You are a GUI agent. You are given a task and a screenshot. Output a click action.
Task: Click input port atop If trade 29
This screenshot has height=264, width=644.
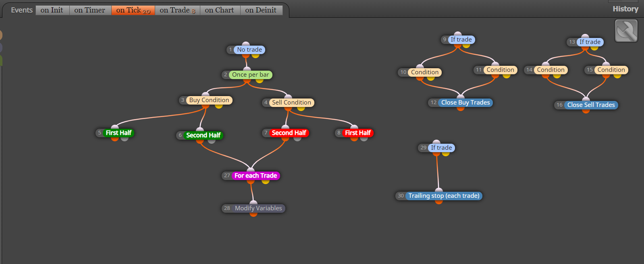436,142
